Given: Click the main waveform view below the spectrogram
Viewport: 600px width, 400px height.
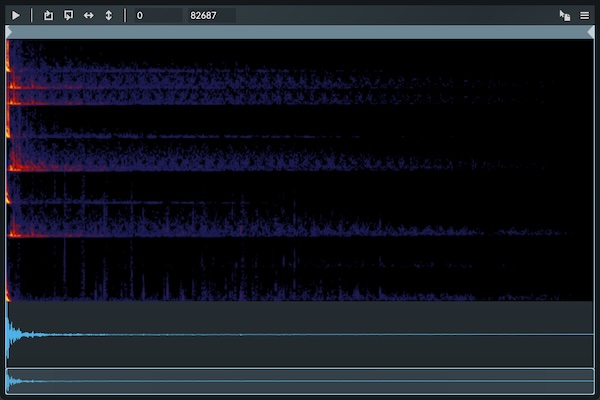Looking at the screenshot, I should [x=300, y=334].
